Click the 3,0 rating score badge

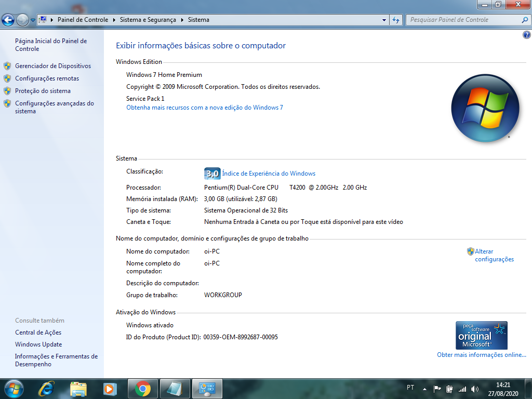point(212,174)
